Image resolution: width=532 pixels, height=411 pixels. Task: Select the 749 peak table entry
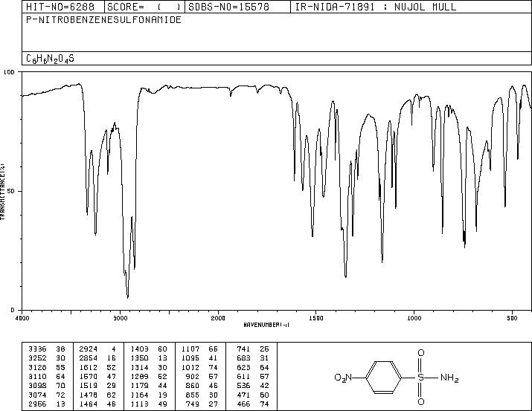tap(202, 404)
